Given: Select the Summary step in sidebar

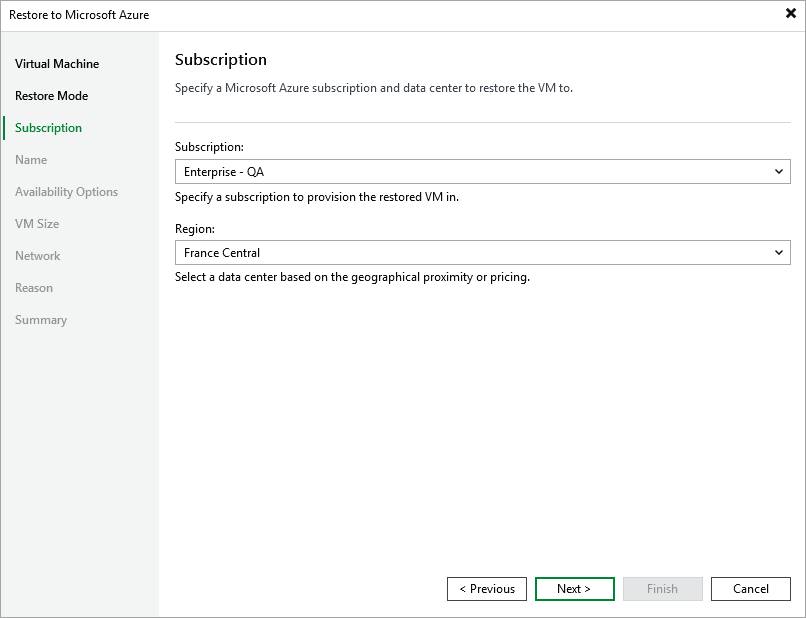Looking at the screenshot, I should (41, 320).
